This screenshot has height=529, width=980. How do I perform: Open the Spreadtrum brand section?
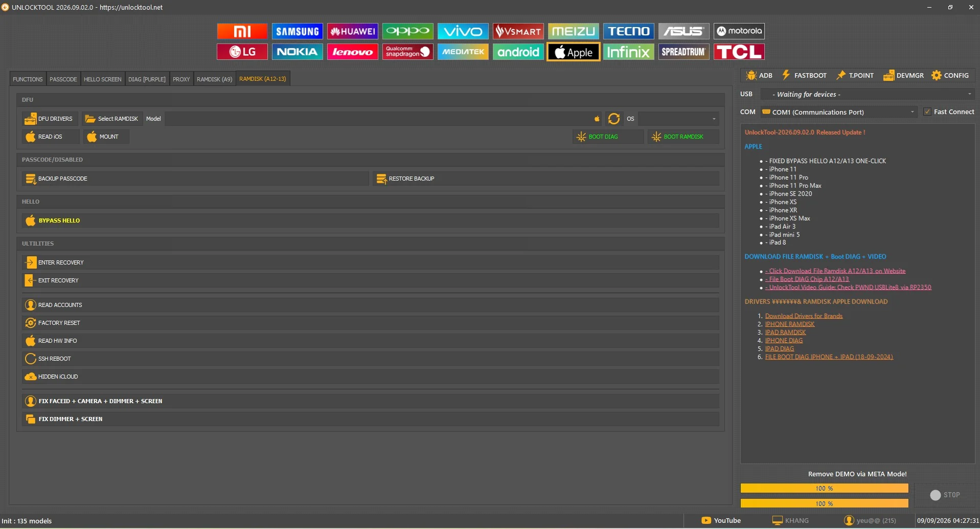point(683,52)
